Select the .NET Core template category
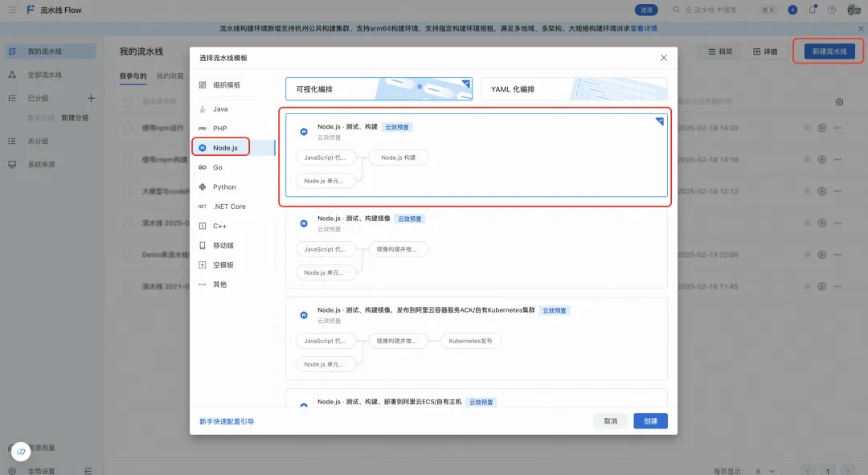The width and height of the screenshot is (868, 475). point(229,207)
